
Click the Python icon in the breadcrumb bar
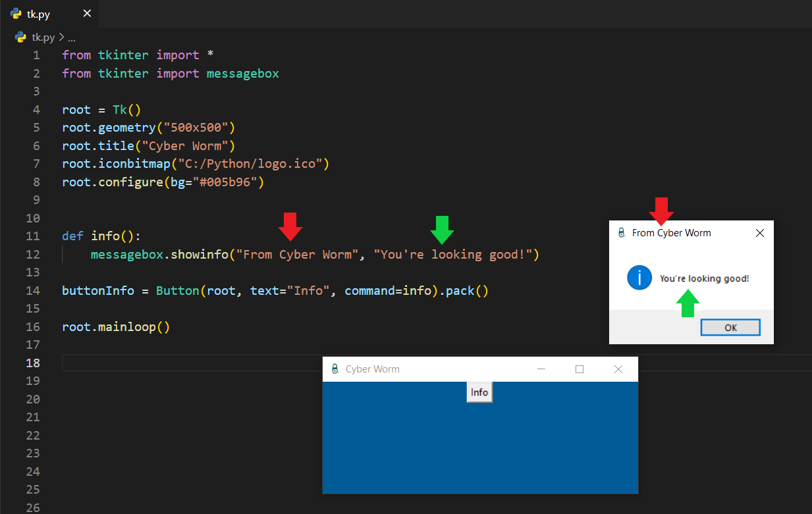click(20, 38)
